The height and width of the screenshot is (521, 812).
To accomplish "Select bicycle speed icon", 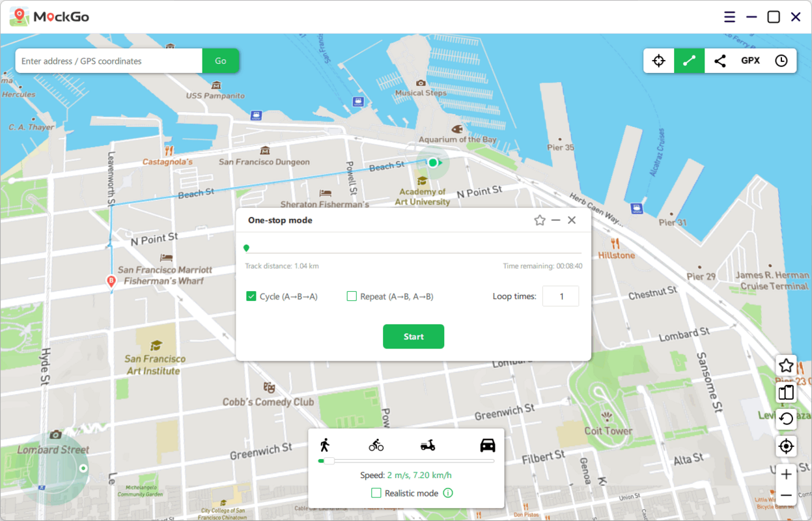I will click(376, 445).
